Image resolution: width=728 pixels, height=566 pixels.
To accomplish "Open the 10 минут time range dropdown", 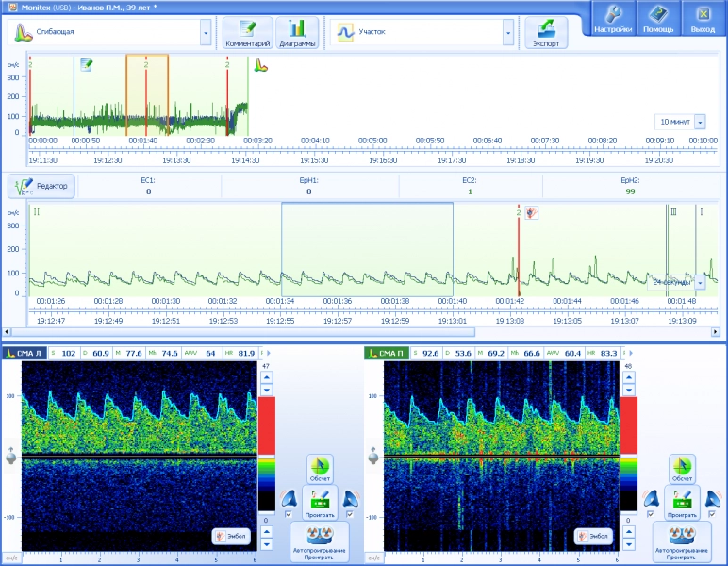I will tap(699, 122).
